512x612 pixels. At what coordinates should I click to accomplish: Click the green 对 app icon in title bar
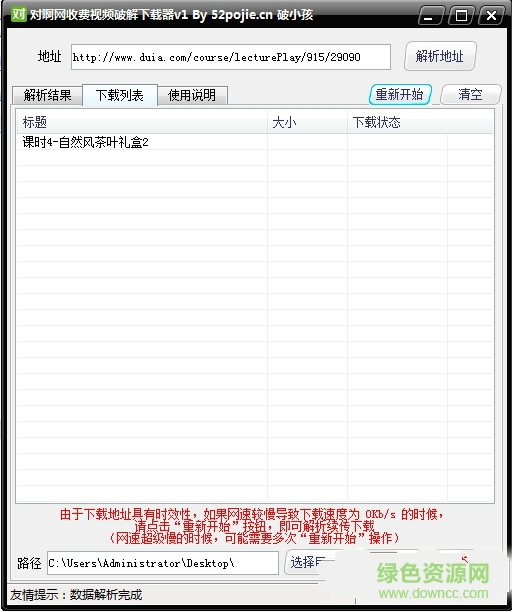18,14
